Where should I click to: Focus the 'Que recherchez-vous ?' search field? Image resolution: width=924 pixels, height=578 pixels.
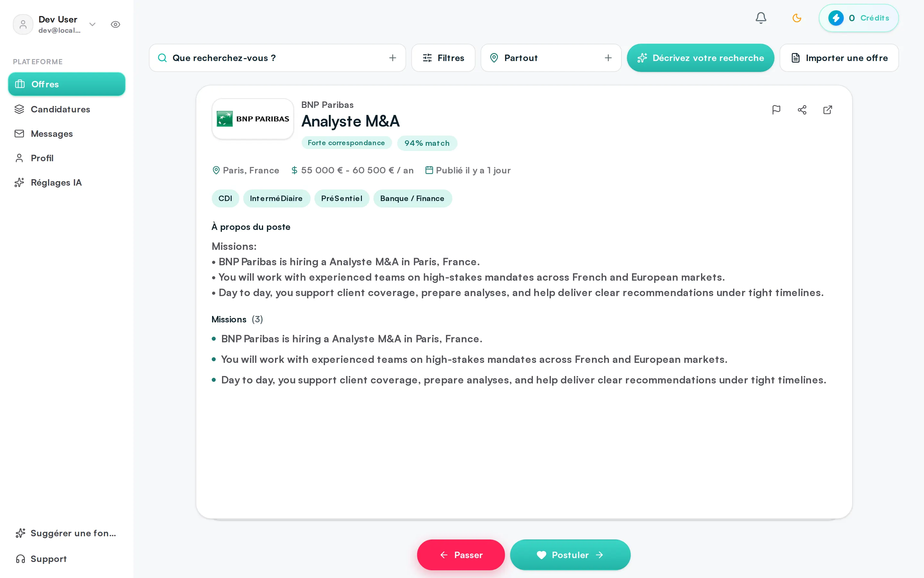pyautogui.click(x=277, y=58)
